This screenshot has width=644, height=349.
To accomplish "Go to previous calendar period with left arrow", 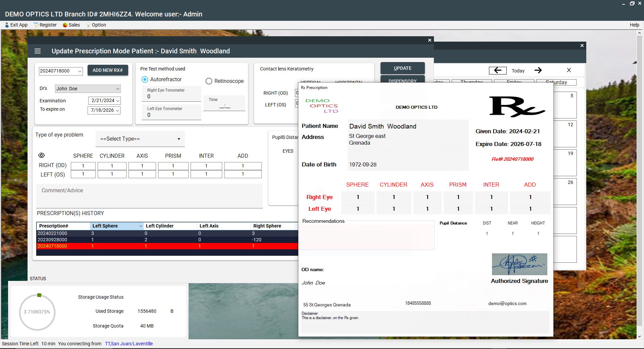I will click(498, 70).
